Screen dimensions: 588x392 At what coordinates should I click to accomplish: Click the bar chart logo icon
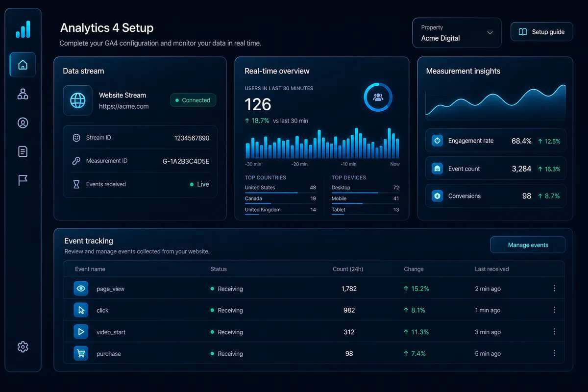[x=23, y=29]
